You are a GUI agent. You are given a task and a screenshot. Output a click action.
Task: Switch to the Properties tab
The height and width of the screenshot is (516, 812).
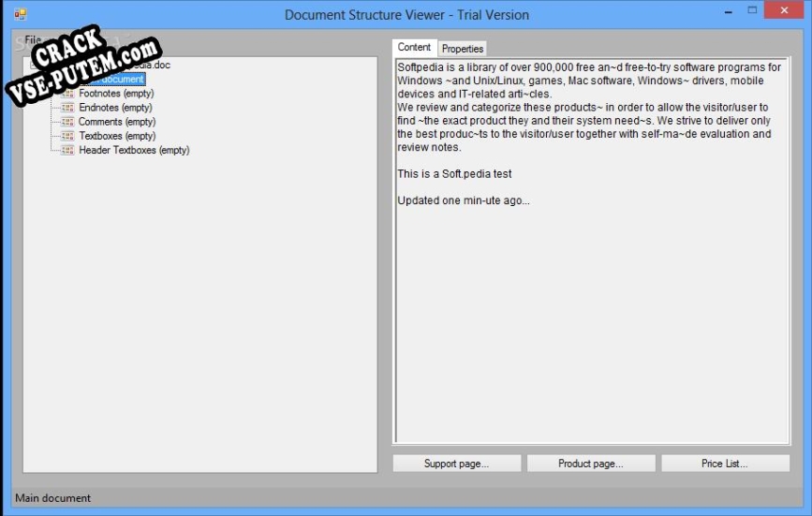pos(462,49)
